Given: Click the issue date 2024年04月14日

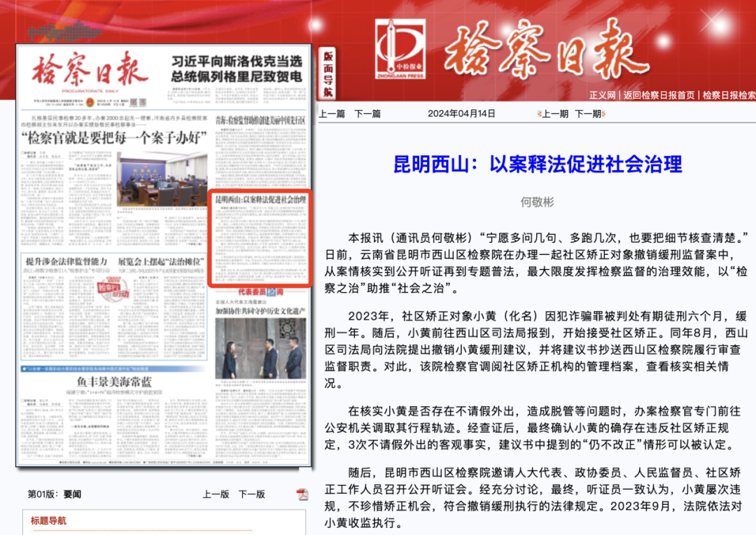Looking at the screenshot, I should point(461,114).
